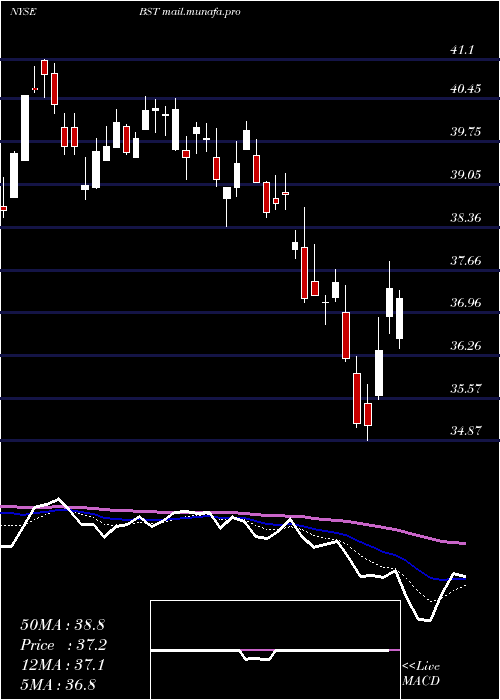Click the 5MA : 36.8 readout
Screen dimensions: 500x700
[x=58, y=685]
